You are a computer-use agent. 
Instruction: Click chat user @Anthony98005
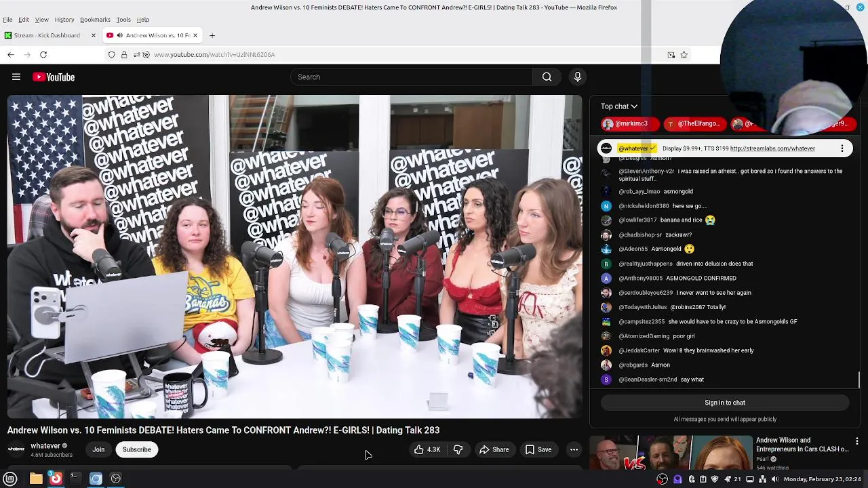point(641,279)
